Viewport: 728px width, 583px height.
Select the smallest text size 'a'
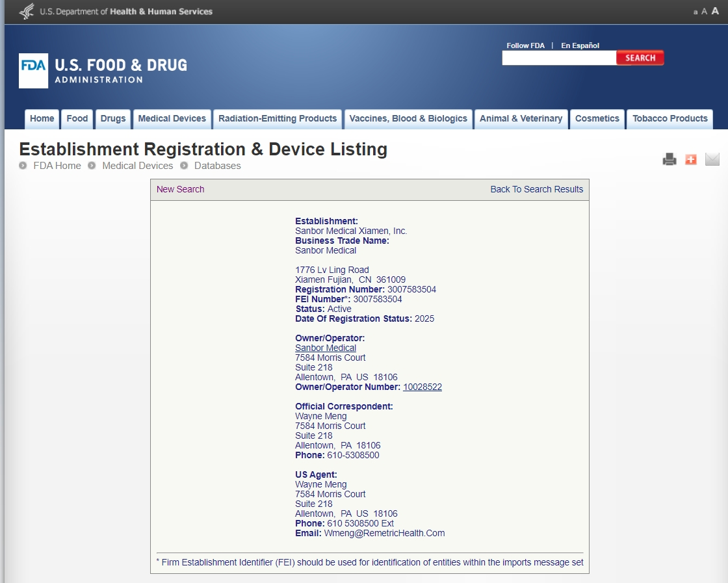point(695,12)
